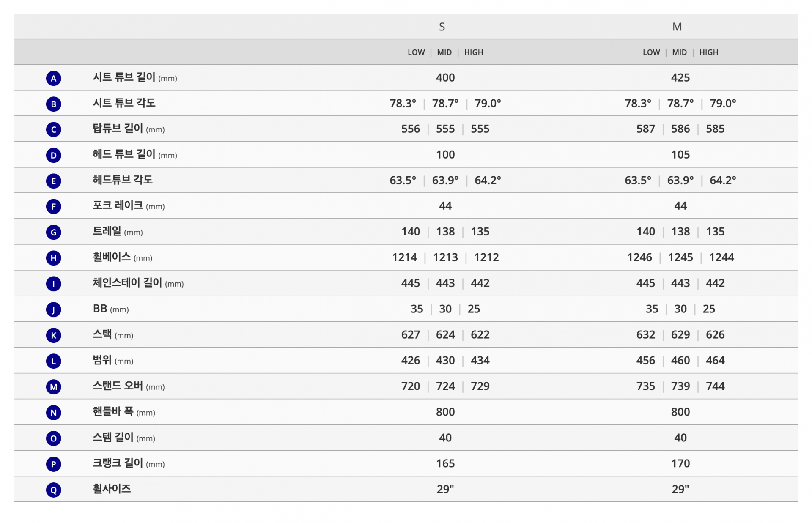Click the J marker for BB
Viewport: 812px width, 523px height.
click(x=53, y=309)
